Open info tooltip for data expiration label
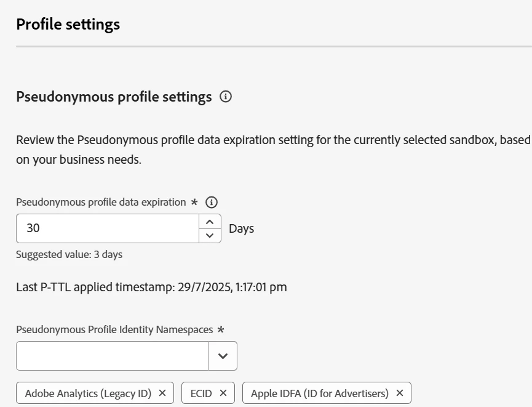Image resolution: width=532 pixels, height=407 pixels. tap(212, 202)
